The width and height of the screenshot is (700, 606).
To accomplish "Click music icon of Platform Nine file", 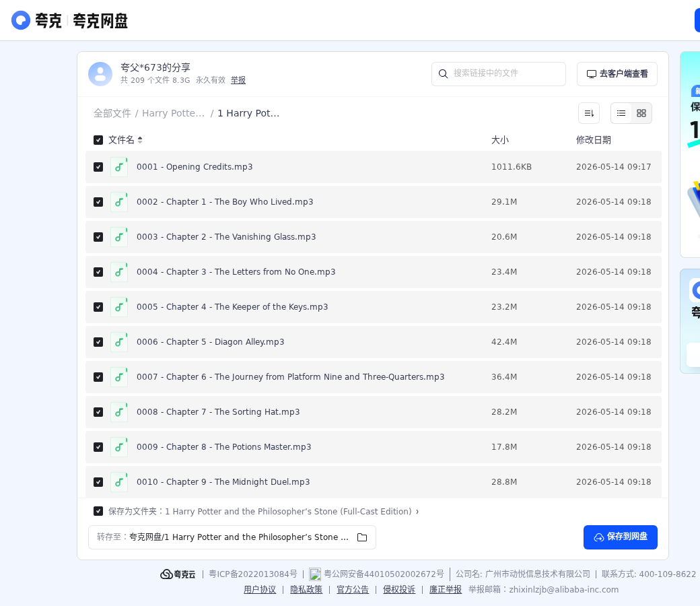I will click(119, 377).
